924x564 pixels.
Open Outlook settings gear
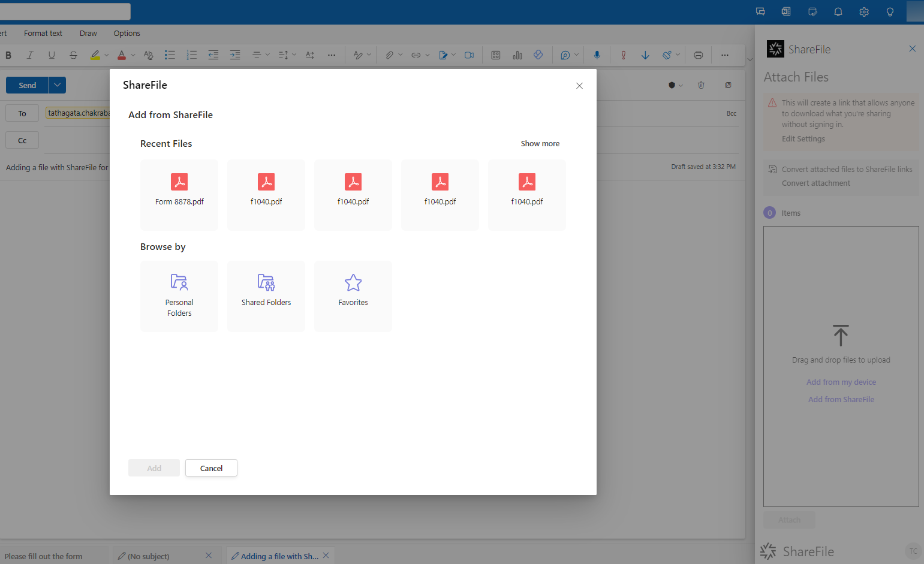coord(864,11)
